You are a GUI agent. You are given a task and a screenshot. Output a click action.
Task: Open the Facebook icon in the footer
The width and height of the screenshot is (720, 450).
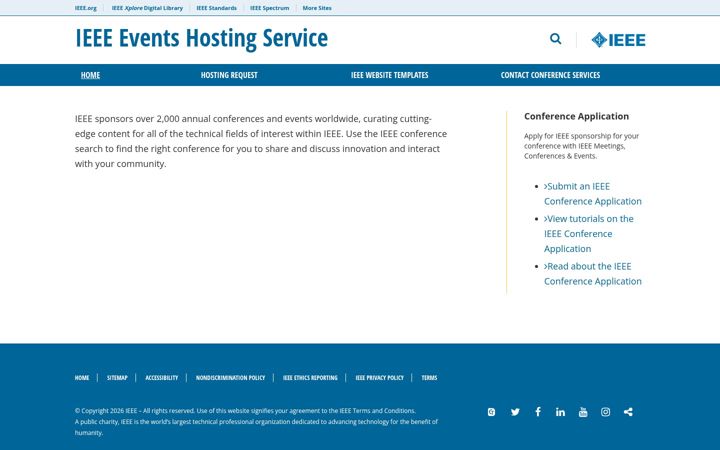538,412
